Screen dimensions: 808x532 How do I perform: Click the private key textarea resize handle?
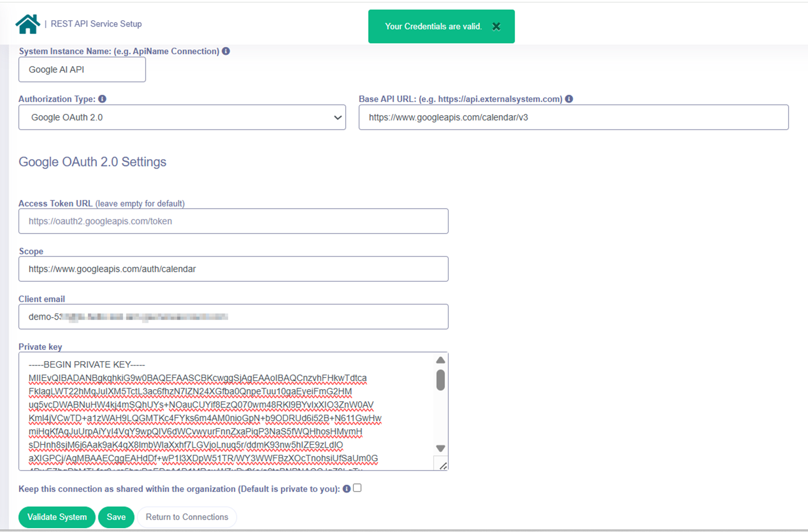coord(443,466)
